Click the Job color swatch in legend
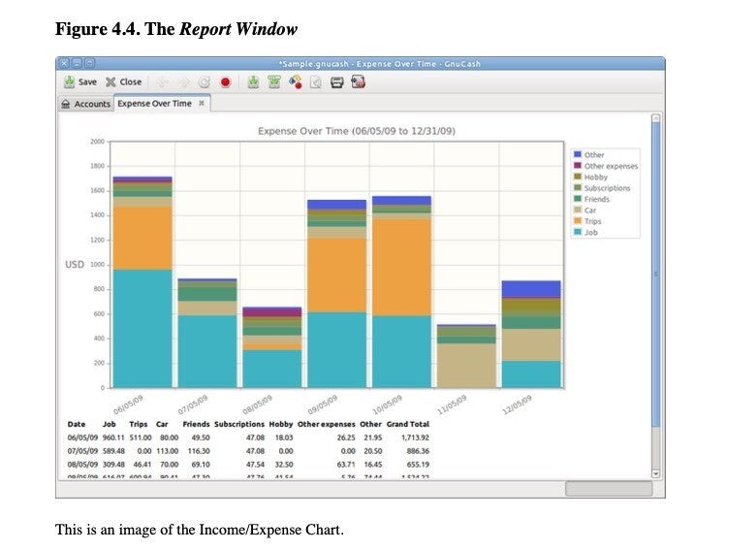 (x=578, y=232)
